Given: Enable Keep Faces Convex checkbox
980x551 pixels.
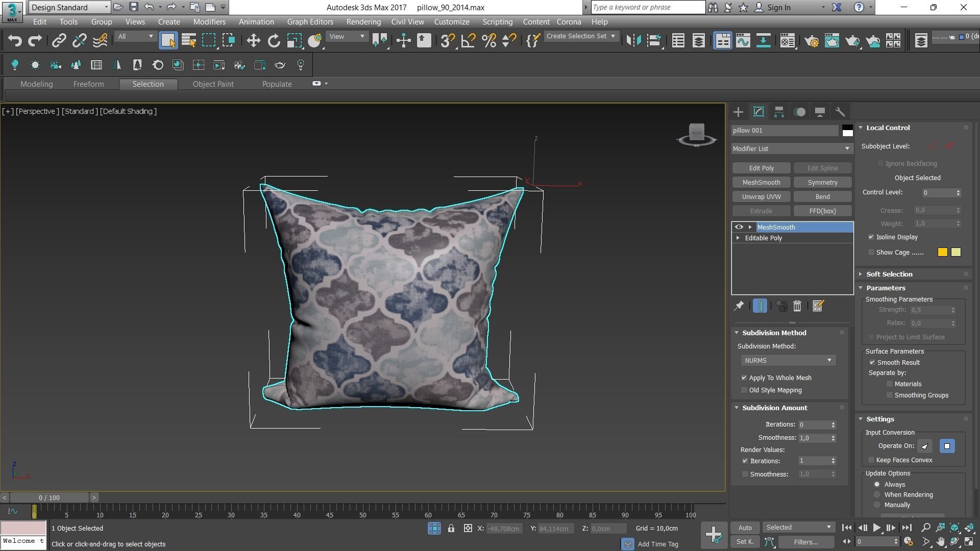Looking at the screenshot, I should (x=871, y=460).
